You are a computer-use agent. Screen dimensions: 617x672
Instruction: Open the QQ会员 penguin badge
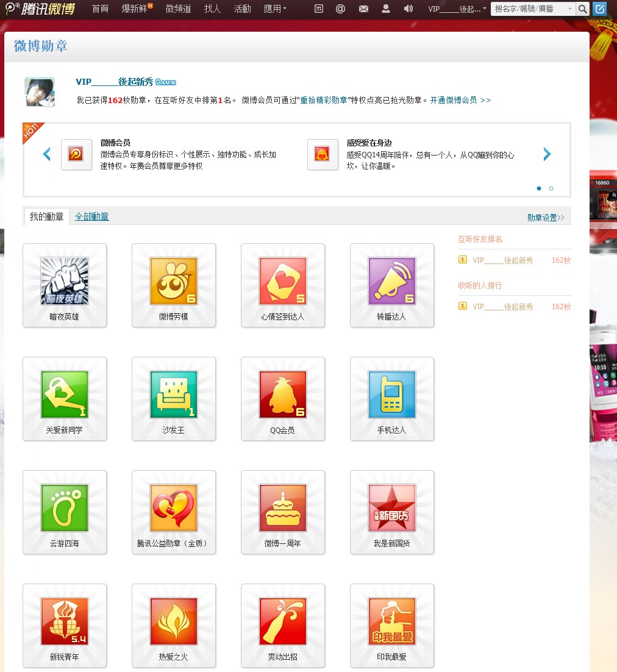click(283, 395)
